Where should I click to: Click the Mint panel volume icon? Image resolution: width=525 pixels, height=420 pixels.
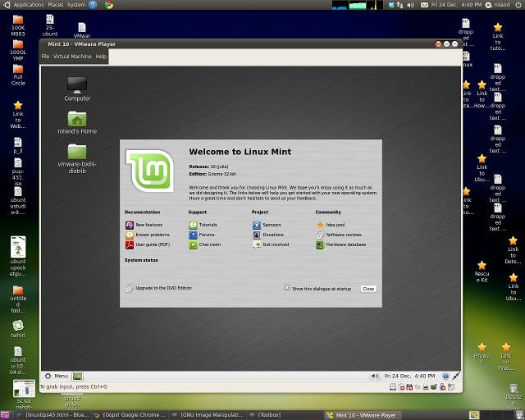pos(374,377)
